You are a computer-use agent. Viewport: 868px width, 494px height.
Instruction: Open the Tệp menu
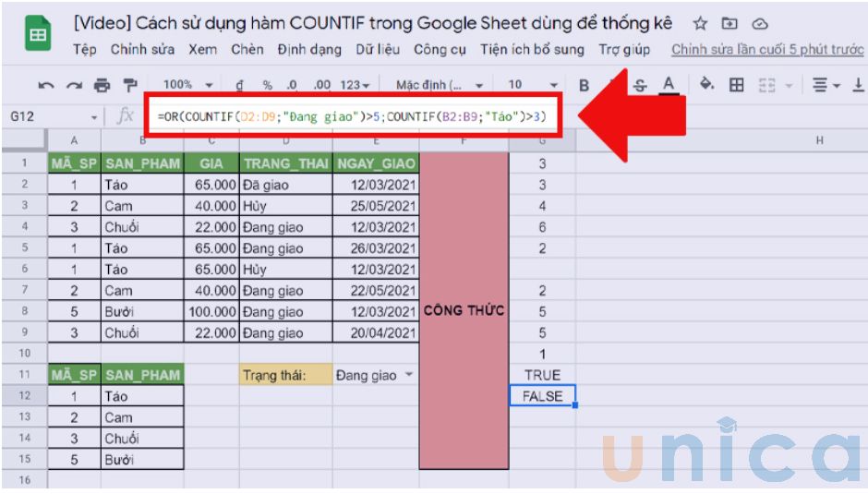click(x=85, y=49)
